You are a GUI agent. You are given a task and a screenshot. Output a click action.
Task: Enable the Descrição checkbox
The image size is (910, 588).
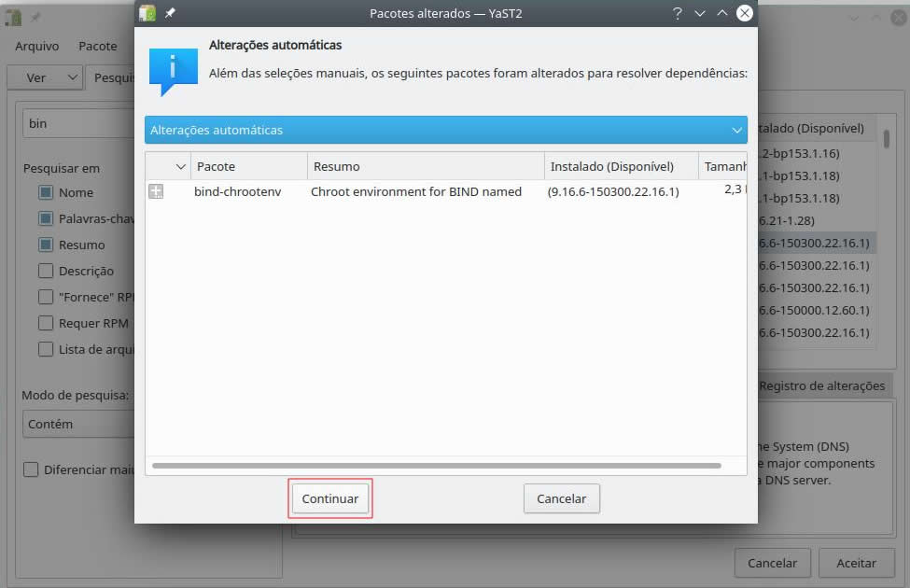coord(46,271)
